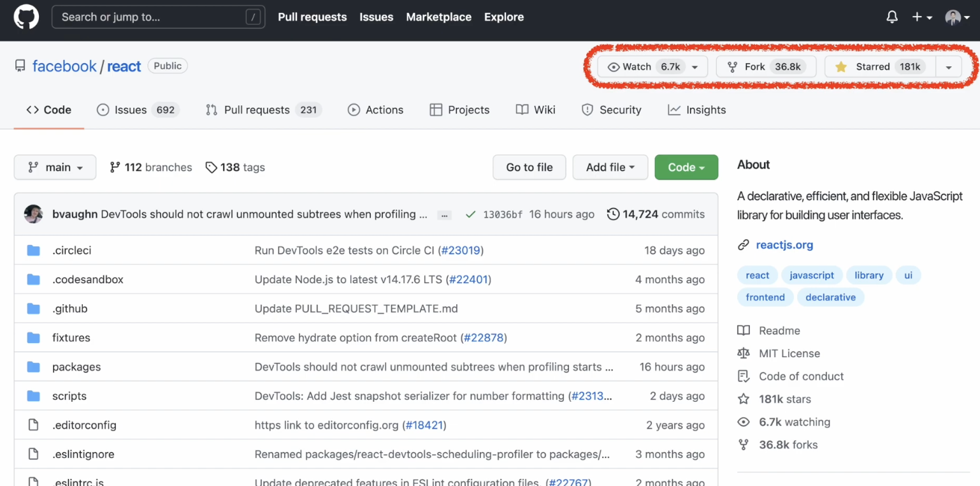Switch to the Actions tab

375,110
